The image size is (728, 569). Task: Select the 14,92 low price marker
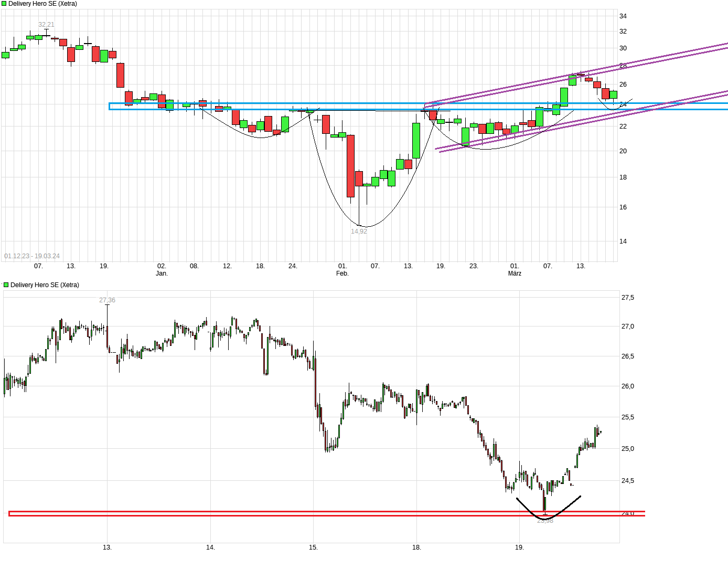(359, 230)
